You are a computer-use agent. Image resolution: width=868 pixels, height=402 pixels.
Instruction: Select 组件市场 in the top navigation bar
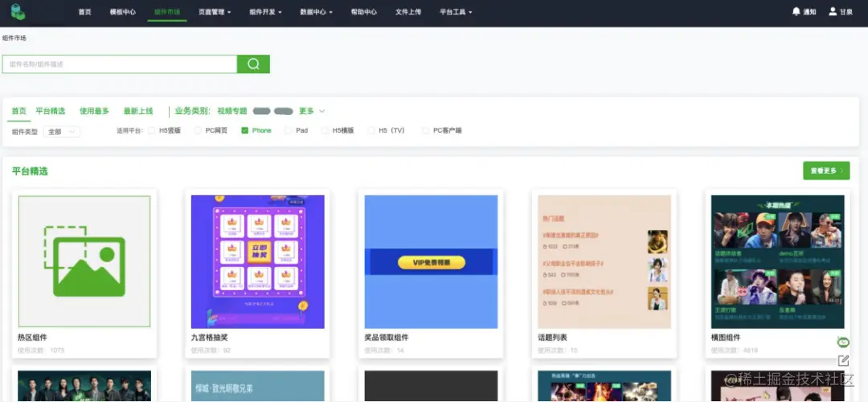[x=167, y=11]
